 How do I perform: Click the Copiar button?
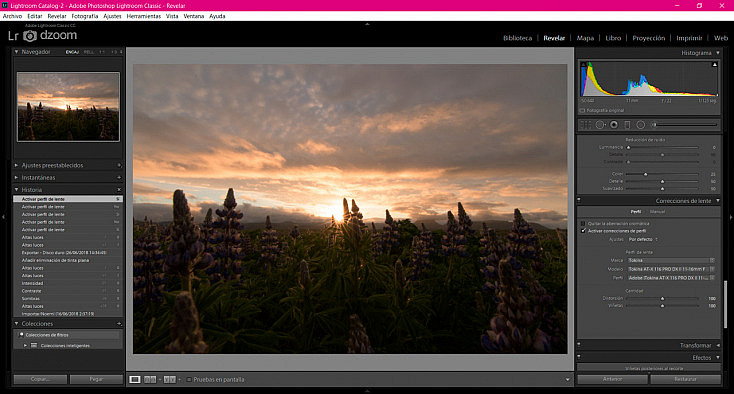click(40, 379)
